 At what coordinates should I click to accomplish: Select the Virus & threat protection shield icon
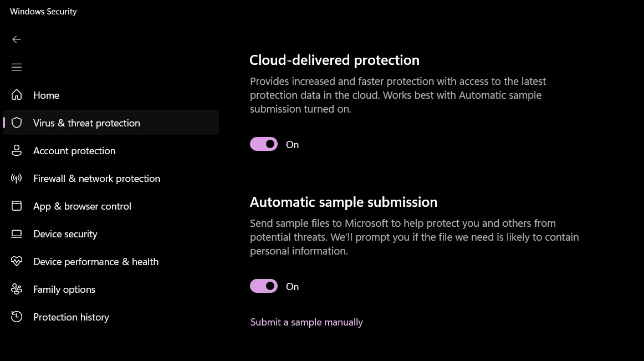pyautogui.click(x=17, y=123)
